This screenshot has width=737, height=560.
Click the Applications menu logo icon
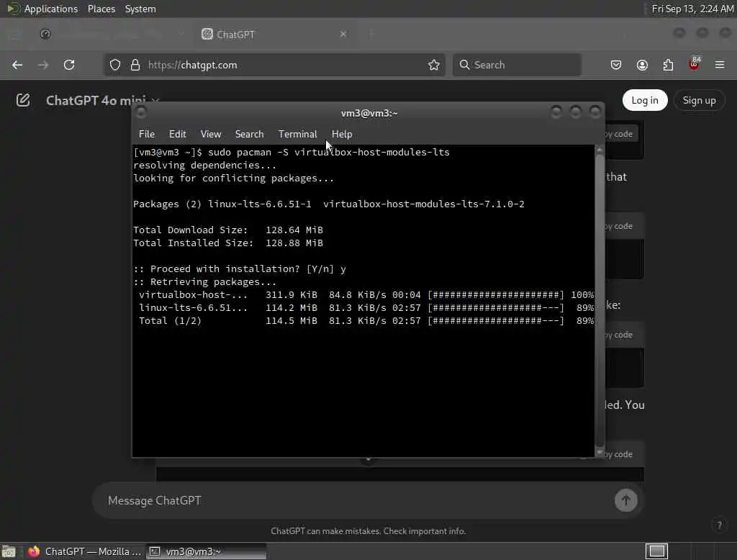(13, 9)
